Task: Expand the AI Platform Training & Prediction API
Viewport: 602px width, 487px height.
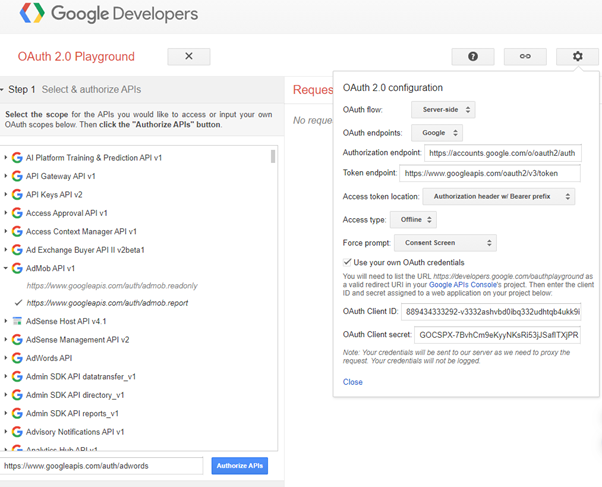Action: pyautogui.click(x=5, y=157)
